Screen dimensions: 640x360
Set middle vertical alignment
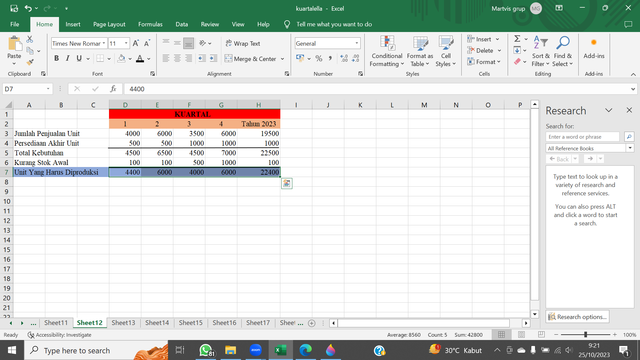click(x=177, y=43)
